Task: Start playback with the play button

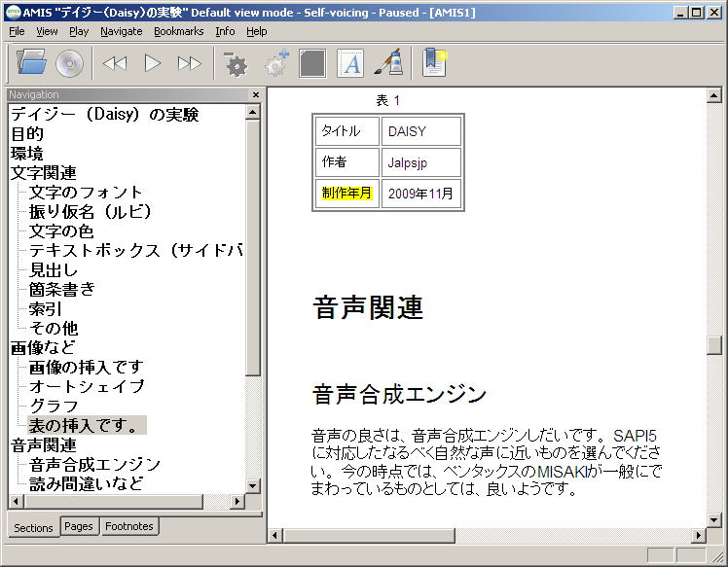Action: 152,63
